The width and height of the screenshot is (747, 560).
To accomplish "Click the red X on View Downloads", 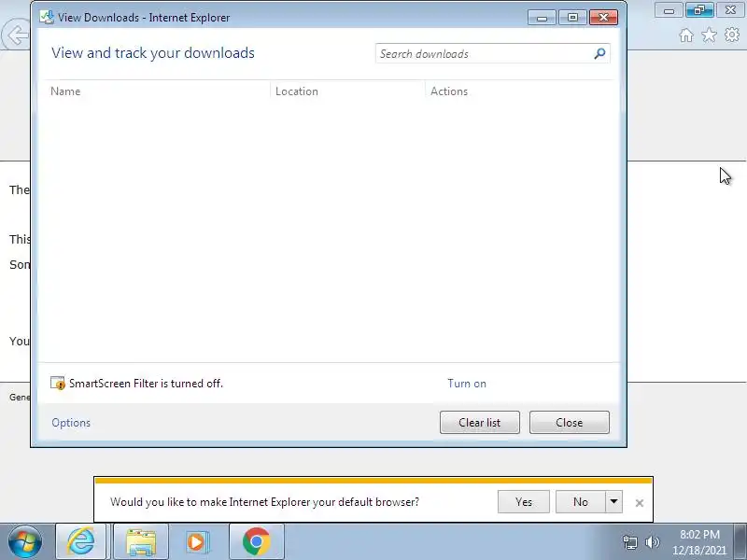I will click(x=603, y=18).
